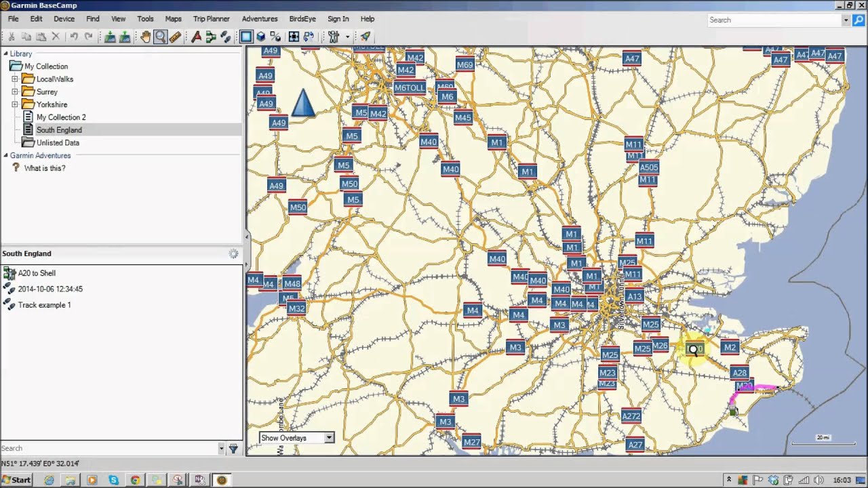This screenshot has width=868, height=488.
Task: Click the rocket toolbar icon
Action: tap(366, 37)
